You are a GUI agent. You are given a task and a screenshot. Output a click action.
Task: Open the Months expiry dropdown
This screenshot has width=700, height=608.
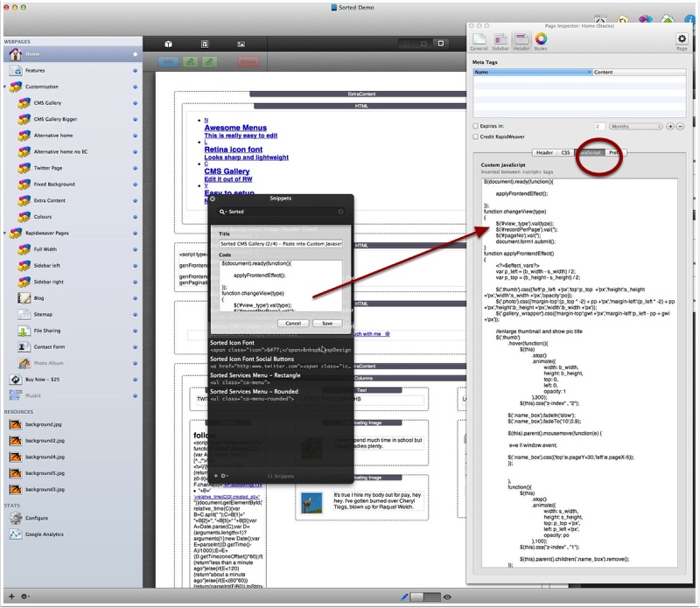coord(635,126)
